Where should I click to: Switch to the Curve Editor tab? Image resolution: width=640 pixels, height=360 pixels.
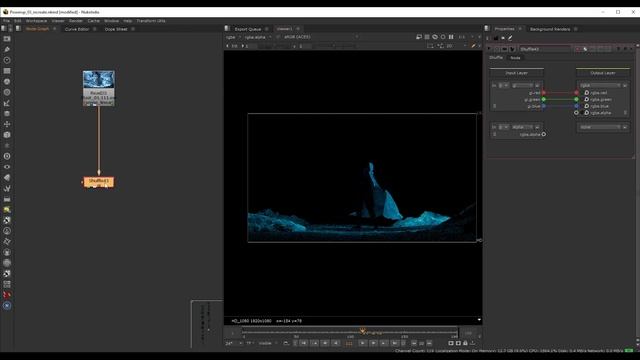click(x=77, y=29)
